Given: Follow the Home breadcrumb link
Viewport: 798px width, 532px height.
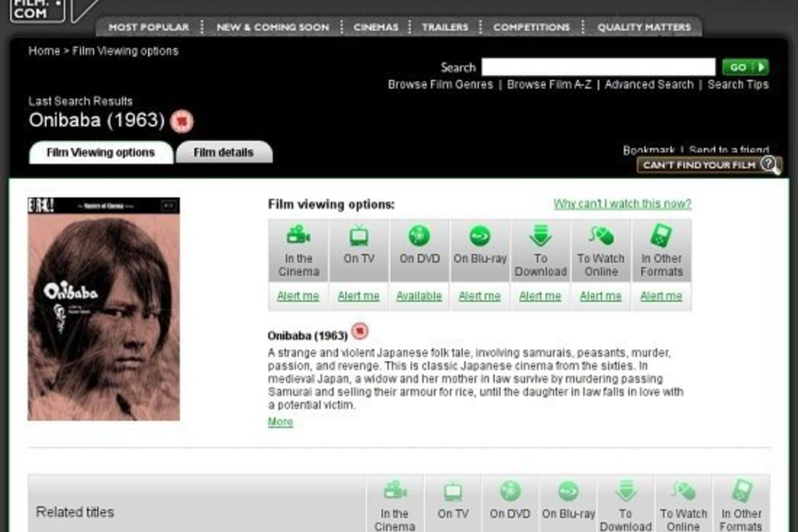Looking at the screenshot, I should click(x=44, y=51).
